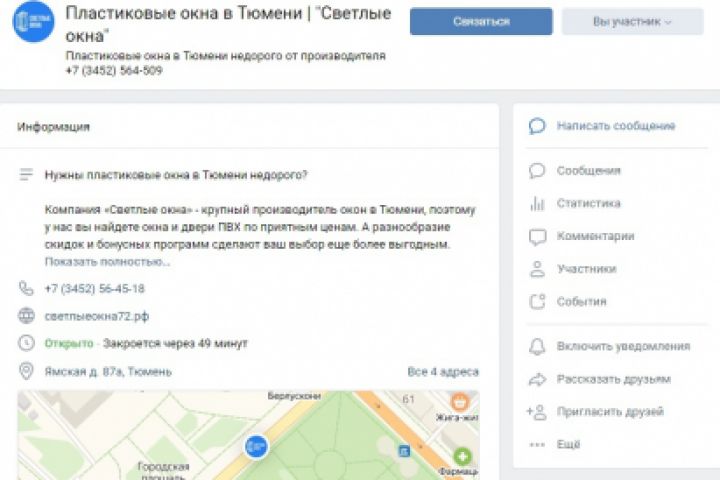Expand the Ещё menu
Viewport: 720px width, 480px height.
click(568, 444)
